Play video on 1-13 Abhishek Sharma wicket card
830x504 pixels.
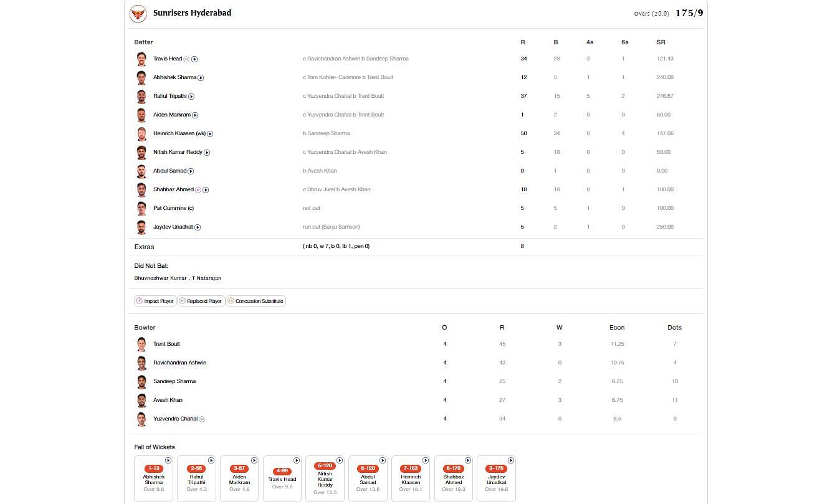pos(168,460)
